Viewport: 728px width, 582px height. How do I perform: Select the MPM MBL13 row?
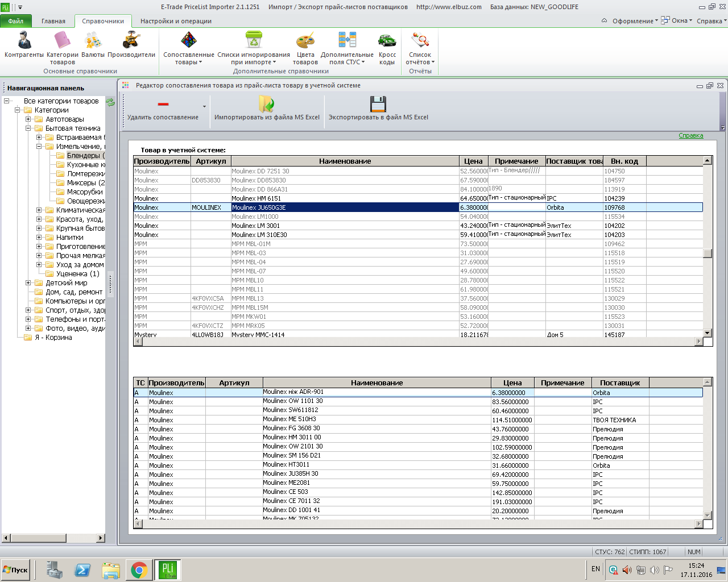[418, 298]
